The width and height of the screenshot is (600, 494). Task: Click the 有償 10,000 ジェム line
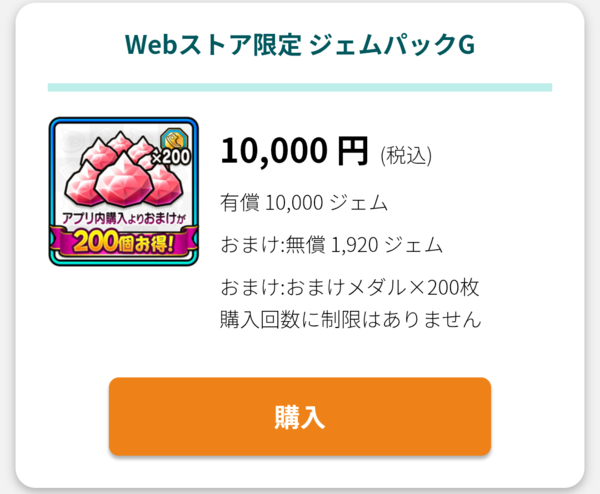pos(304,202)
